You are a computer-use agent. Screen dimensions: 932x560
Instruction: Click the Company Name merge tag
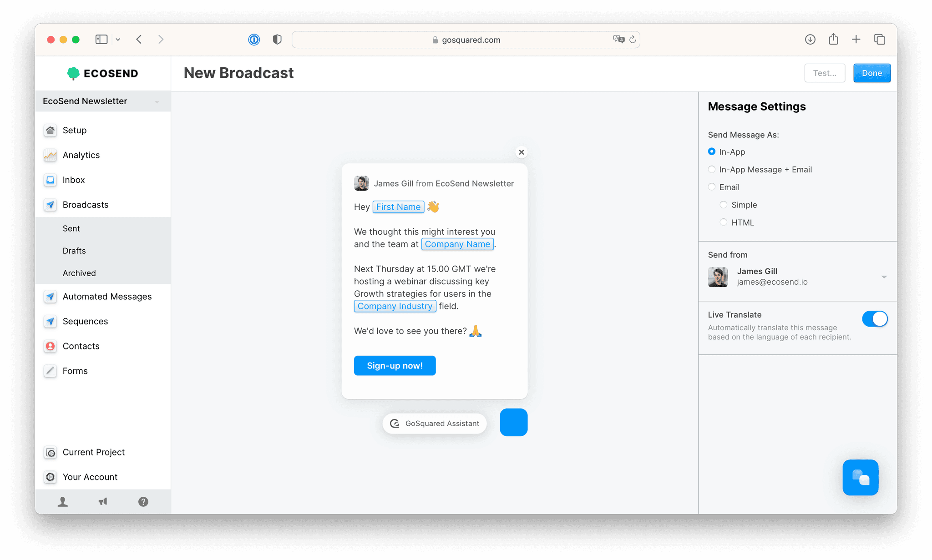[457, 244]
